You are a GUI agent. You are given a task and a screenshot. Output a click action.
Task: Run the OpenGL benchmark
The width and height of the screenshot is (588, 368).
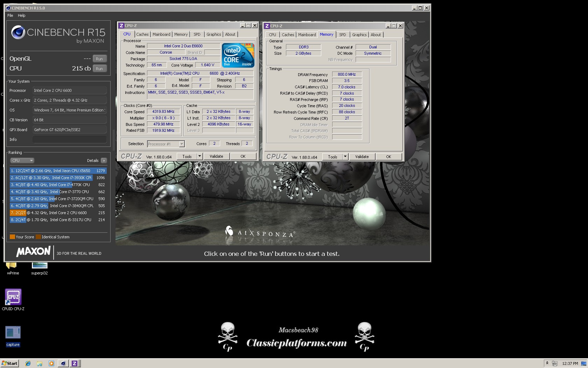coord(99,59)
